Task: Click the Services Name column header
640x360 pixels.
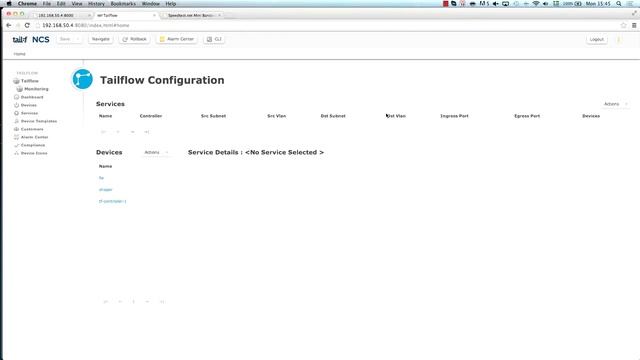Action: coord(105,116)
